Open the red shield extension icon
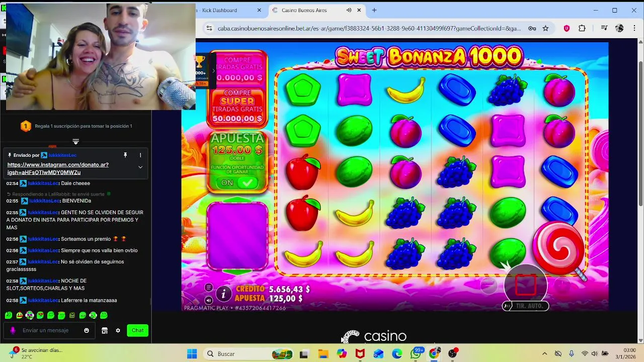This screenshot has width=644, height=362. point(567,29)
